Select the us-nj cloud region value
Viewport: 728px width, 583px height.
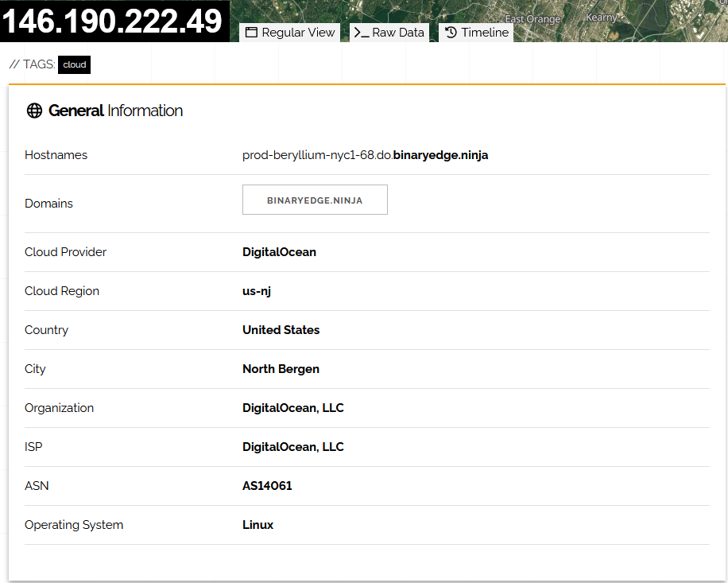coord(257,291)
